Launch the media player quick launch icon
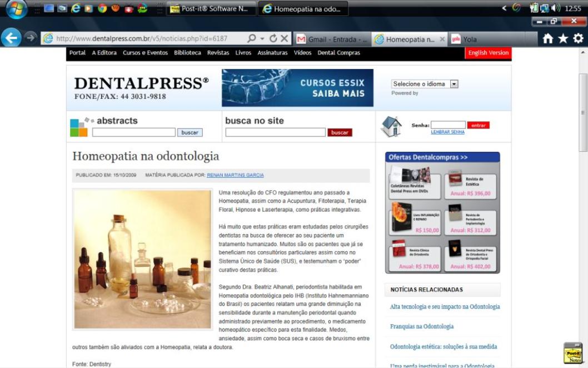The height and width of the screenshot is (368, 588). click(88, 8)
